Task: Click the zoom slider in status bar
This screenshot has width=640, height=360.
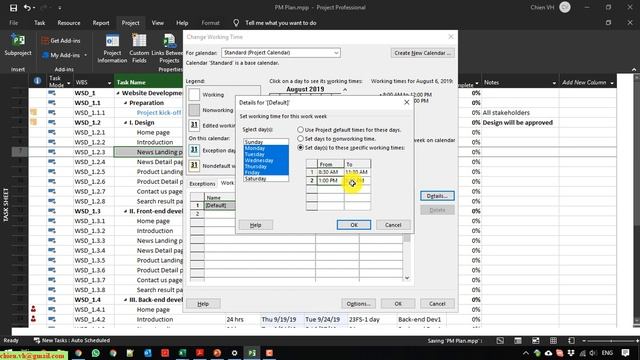Action: click(x=611, y=340)
